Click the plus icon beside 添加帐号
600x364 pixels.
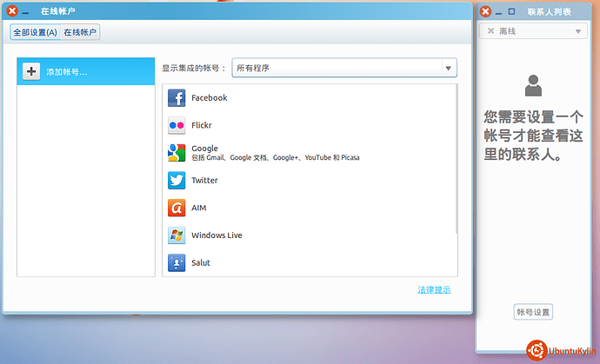pyautogui.click(x=31, y=71)
